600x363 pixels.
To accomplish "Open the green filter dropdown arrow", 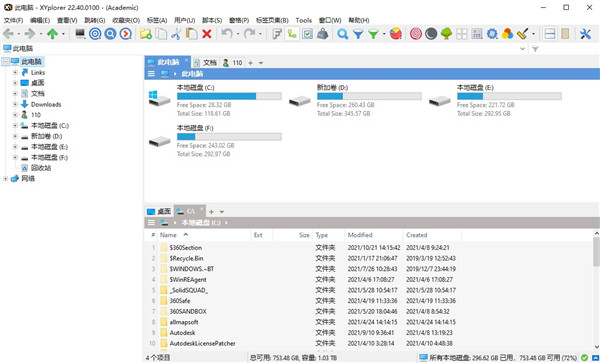I will [384, 34].
